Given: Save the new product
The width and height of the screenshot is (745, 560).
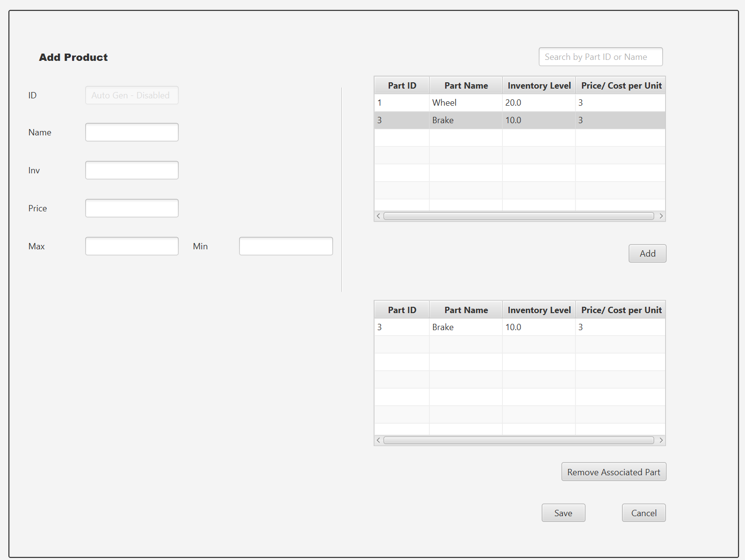Looking at the screenshot, I should coord(563,513).
